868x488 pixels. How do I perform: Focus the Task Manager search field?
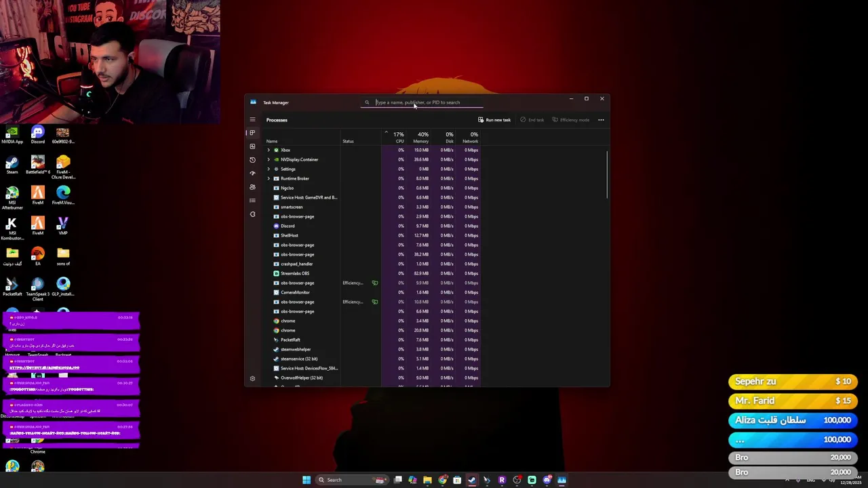click(x=422, y=102)
